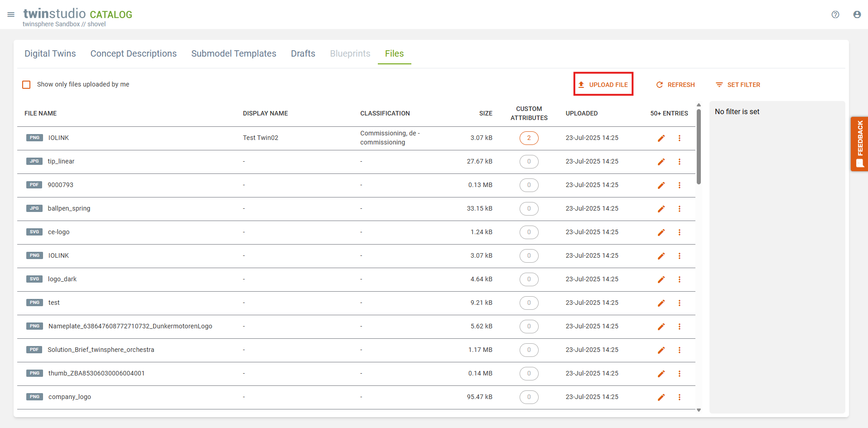The width and height of the screenshot is (868, 428).
Task: Open three-dot menu for logo_dark row
Action: click(x=679, y=279)
